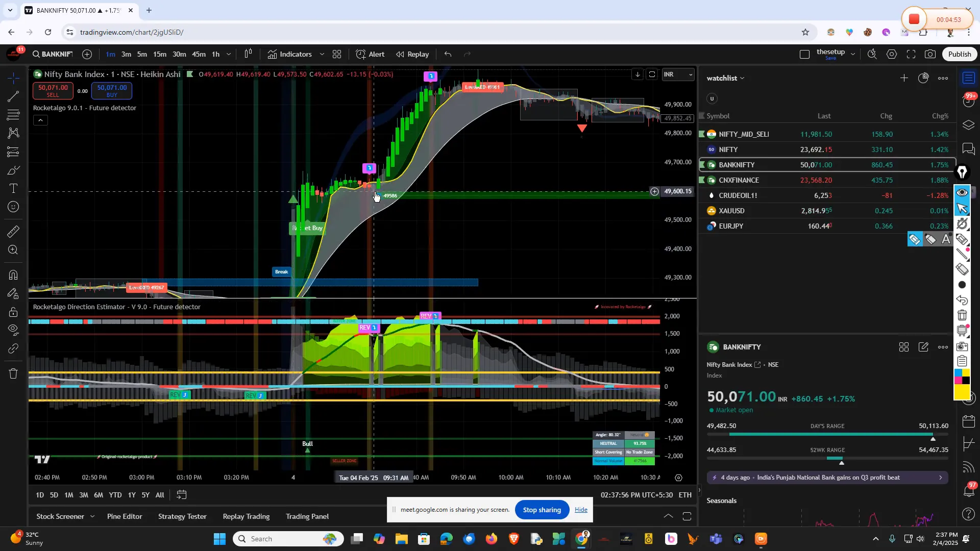
Task: Select the Zoom In tool
Action: pos(13,250)
